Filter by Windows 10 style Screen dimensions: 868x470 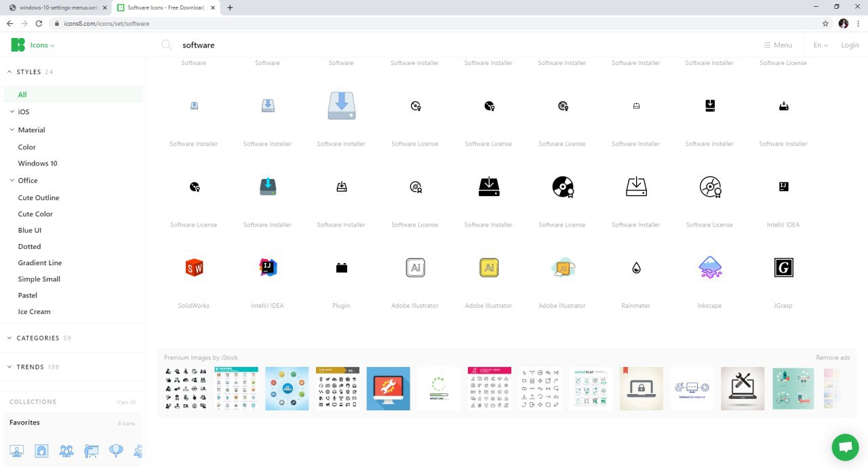37,163
